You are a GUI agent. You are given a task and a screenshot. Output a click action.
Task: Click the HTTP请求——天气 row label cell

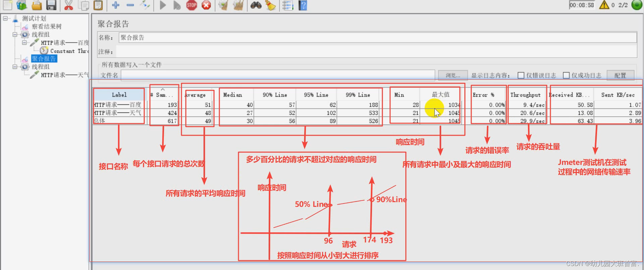119,113
